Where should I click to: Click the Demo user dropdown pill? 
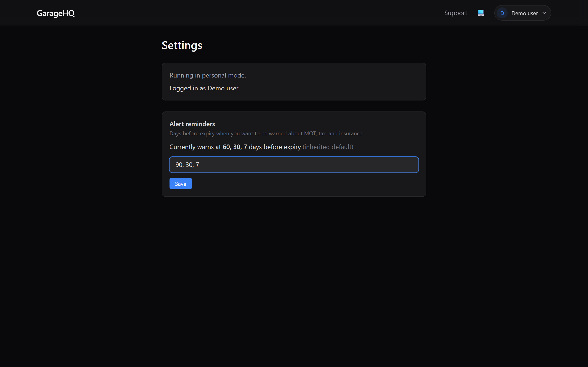point(522,13)
